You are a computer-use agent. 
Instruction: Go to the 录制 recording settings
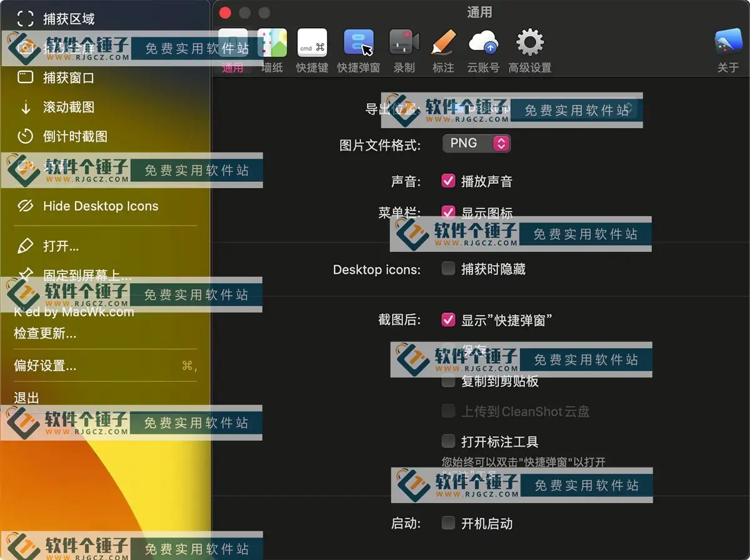[404, 51]
